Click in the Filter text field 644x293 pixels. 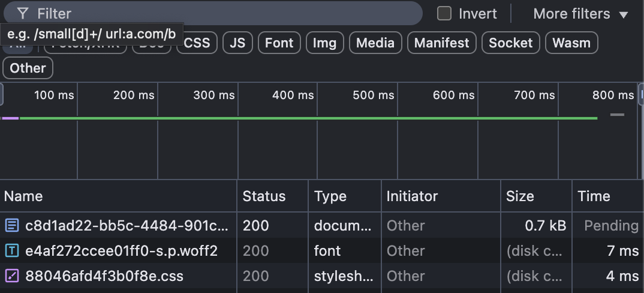222,13
